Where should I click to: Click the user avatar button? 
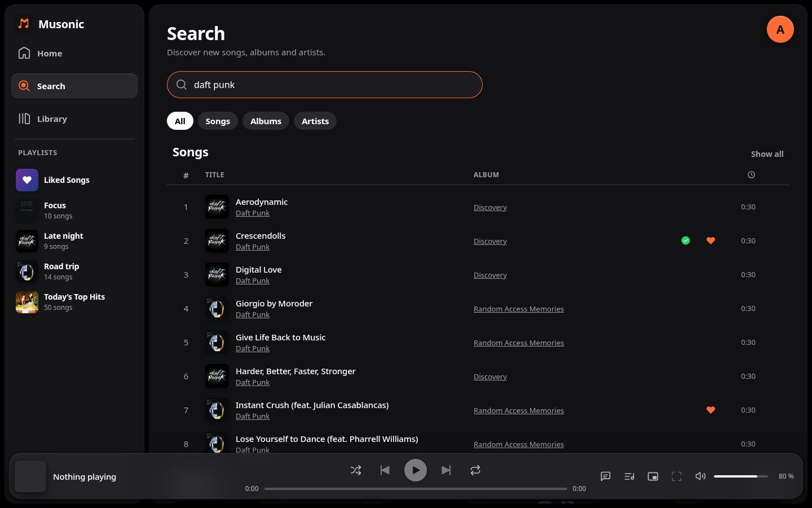coord(780,29)
